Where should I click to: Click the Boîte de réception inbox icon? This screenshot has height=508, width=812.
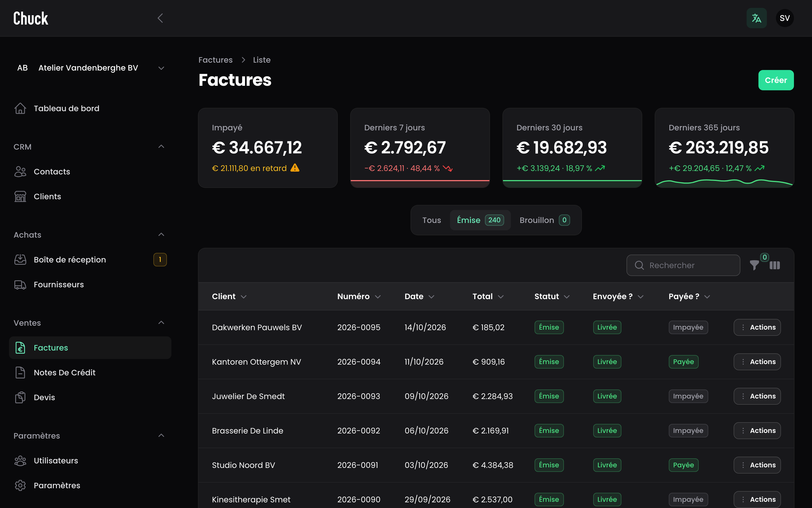[20, 260]
